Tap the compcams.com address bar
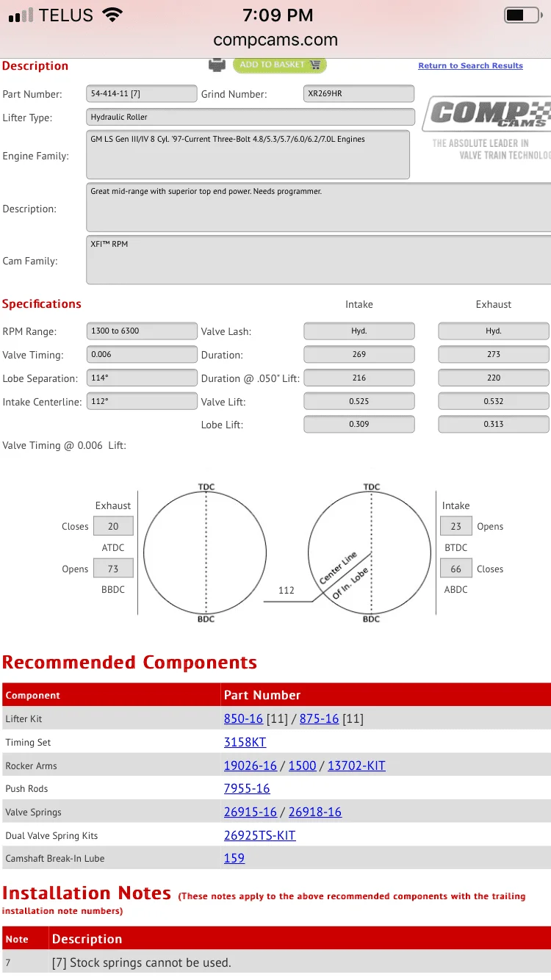551x980 pixels. (275, 40)
